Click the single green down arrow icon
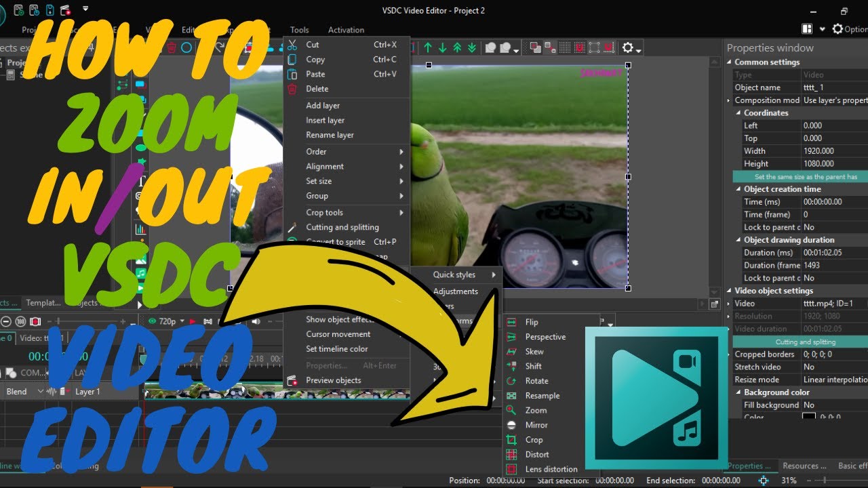This screenshot has height=488, width=868. tap(443, 47)
